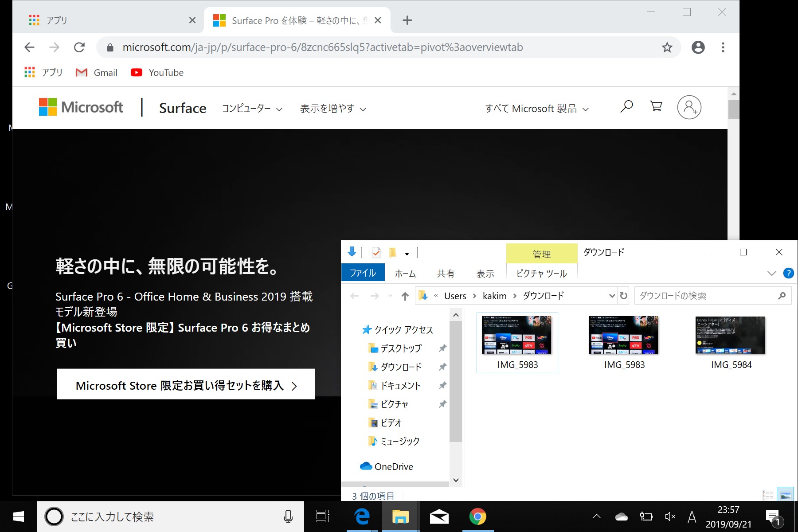This screenshot has height=532, width=798.
Task: Select デスクトップ in navigation pane
Action: pos(395,348)
